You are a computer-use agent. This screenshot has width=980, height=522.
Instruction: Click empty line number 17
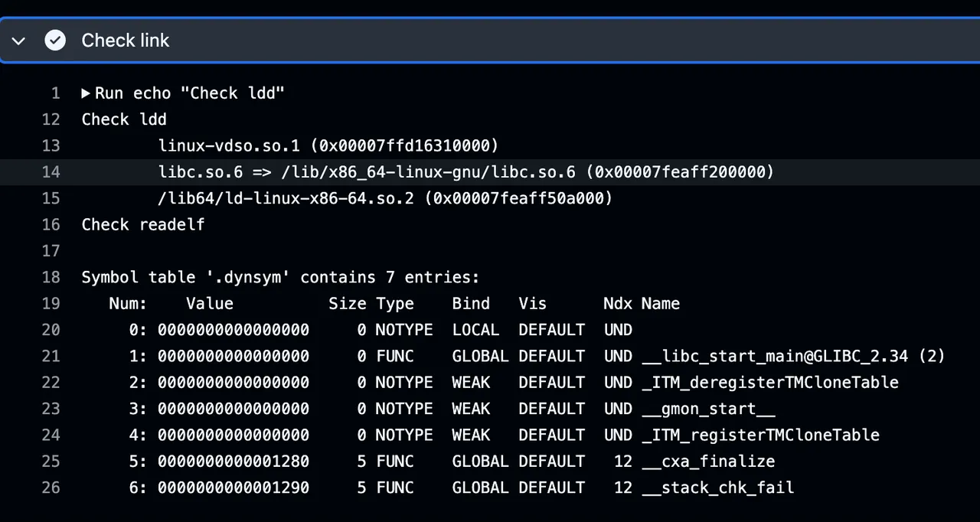51,251
